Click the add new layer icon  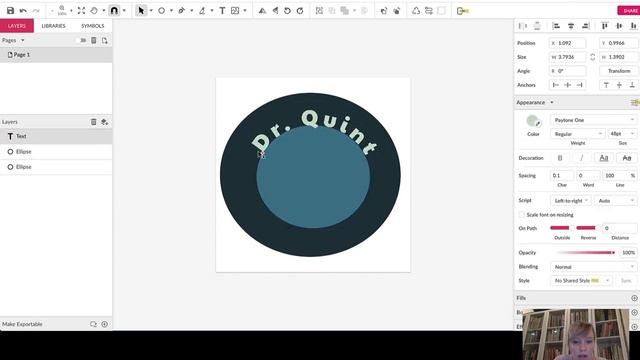104,122
